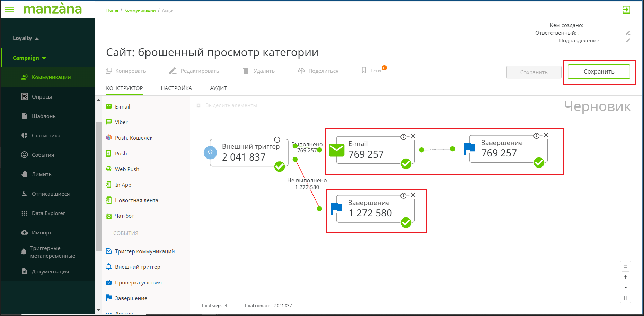Go to Коммуникации breadcrumb link
644x316 pixels.
pyautogui.click(x=140, y=10)
